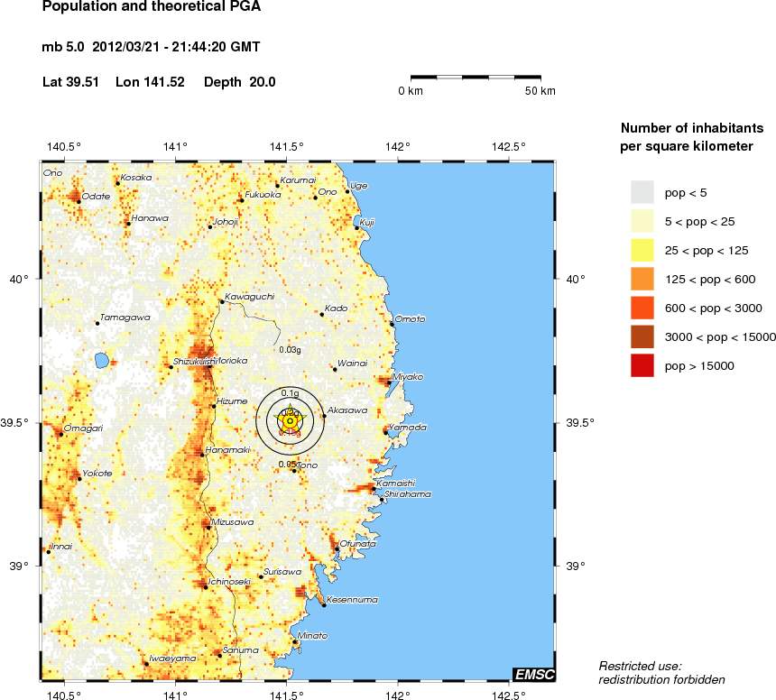Select the 'mb 5.0' event date line
The width and height of the screenshot is (776, 700).
pyautogui.click(x=151, y=47)
